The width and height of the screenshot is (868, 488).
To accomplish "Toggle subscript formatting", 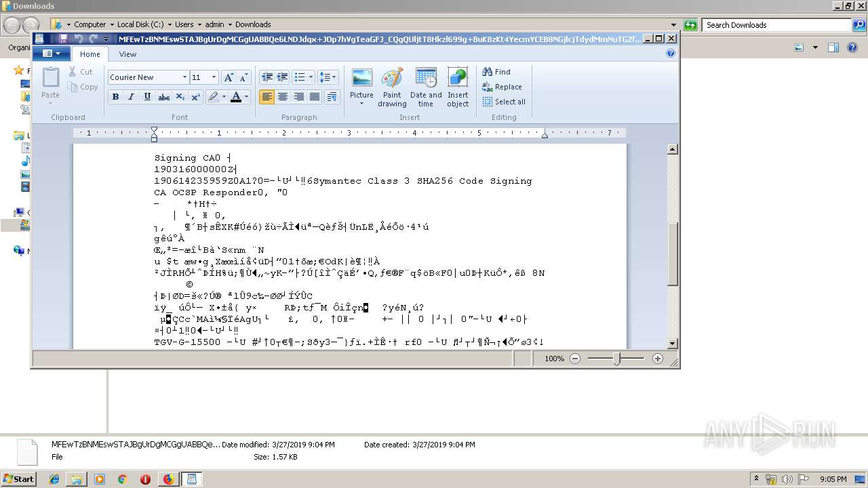I will tap(180, 97).
